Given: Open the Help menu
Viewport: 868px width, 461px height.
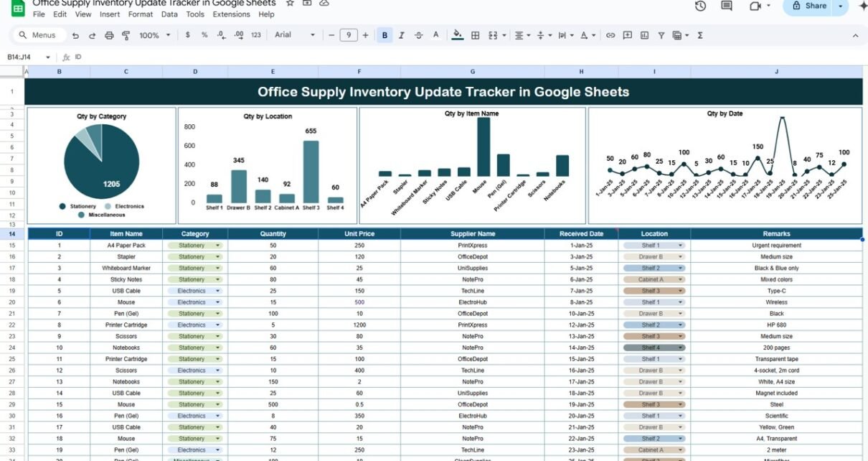Looking at the screenshot, I should [x=266, y=14].
